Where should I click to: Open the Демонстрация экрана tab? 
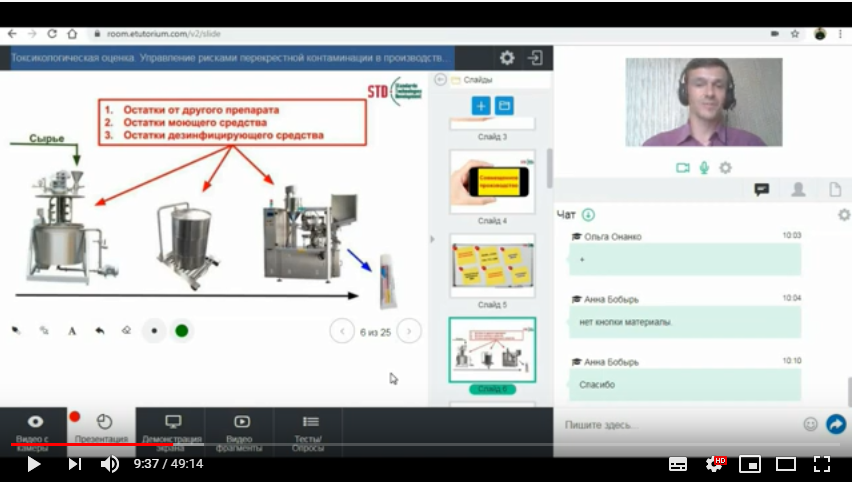172,432
